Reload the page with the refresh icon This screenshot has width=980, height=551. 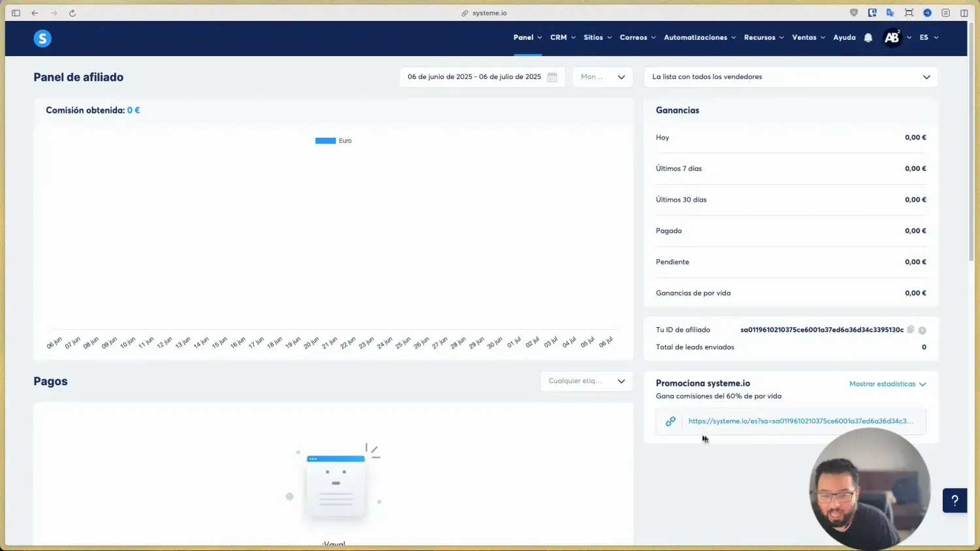point(73,13)
